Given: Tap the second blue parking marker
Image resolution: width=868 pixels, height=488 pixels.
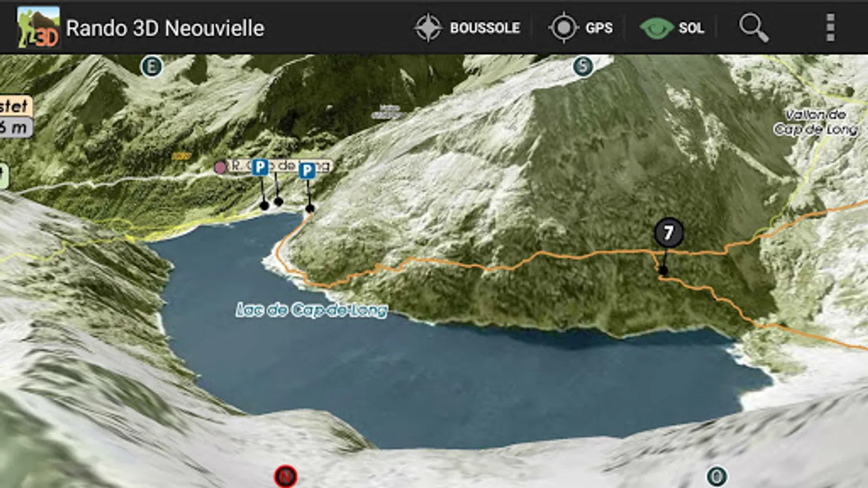Looking at the screenshot, I should [308, 171].
